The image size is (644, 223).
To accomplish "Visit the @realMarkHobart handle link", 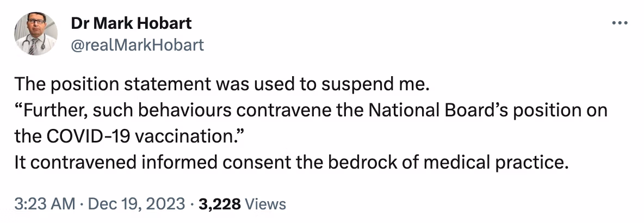I will pos(137,44).
